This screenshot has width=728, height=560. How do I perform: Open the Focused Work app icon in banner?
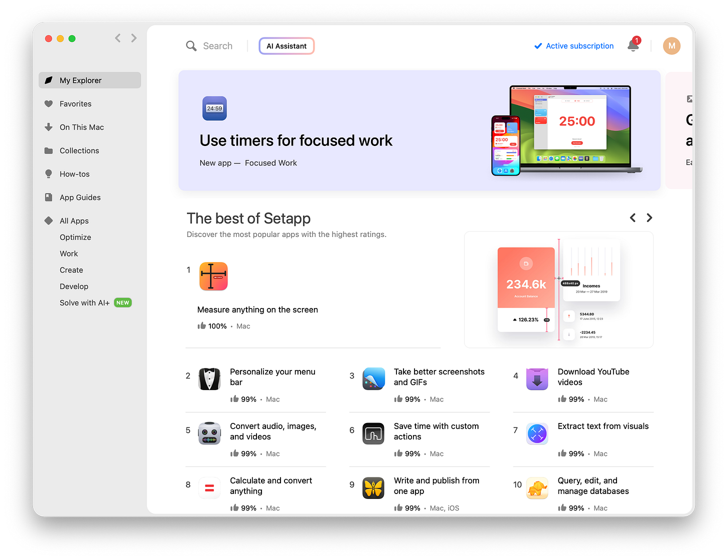pyautogui.click(x=214, y=108)
